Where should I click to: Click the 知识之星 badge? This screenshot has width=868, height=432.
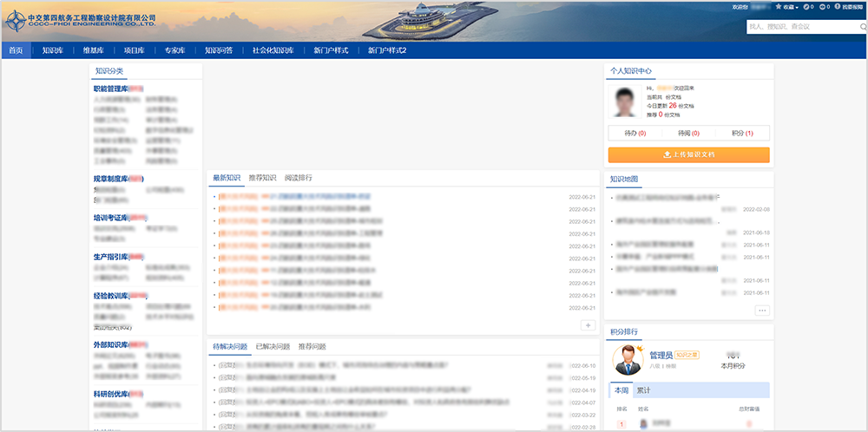(x=687, y=355)
